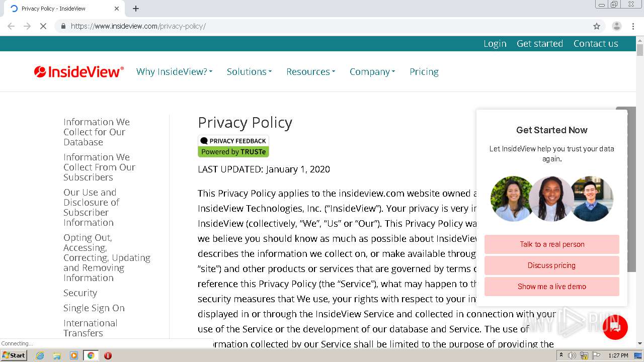Screen dimensions: 644x362
Task: Close the Privacy Policy tab
Action: coord(117,9)
